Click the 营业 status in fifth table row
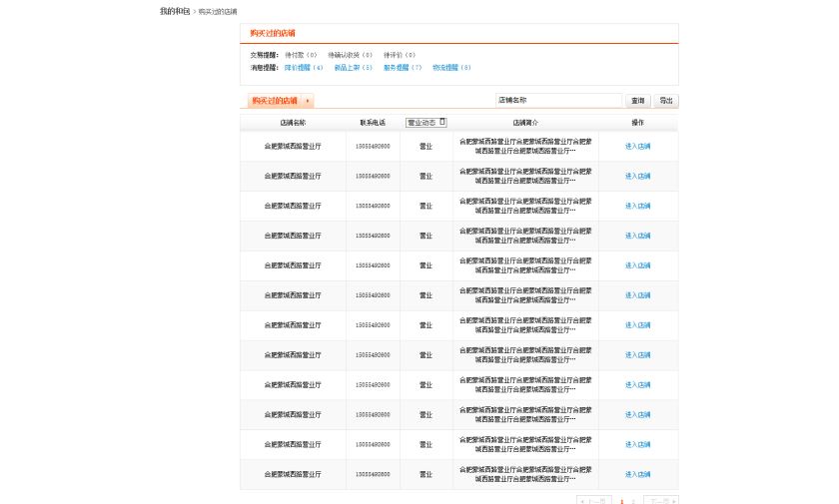The image size is (839, 504). (x=425, y=265)
